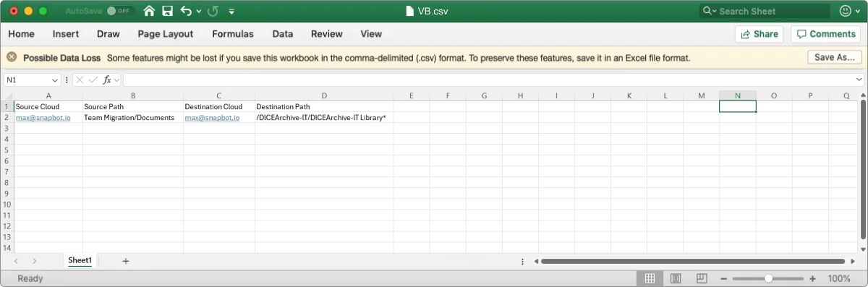This screenshot has width=868, height=287.
Task: Click max@snapbot.io link in column C
Action: tap(212, 118)
